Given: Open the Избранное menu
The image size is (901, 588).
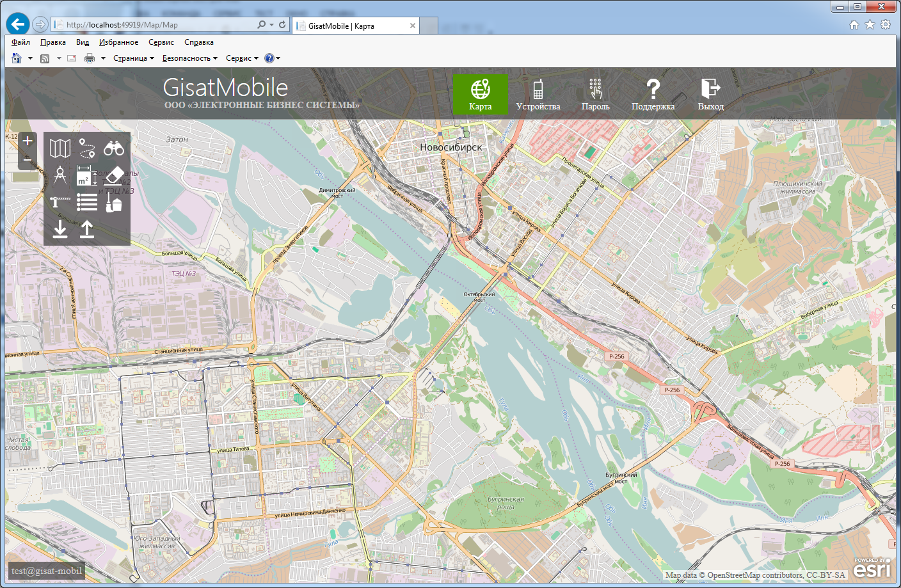Looking at the screenshot, I should (118, 42).
